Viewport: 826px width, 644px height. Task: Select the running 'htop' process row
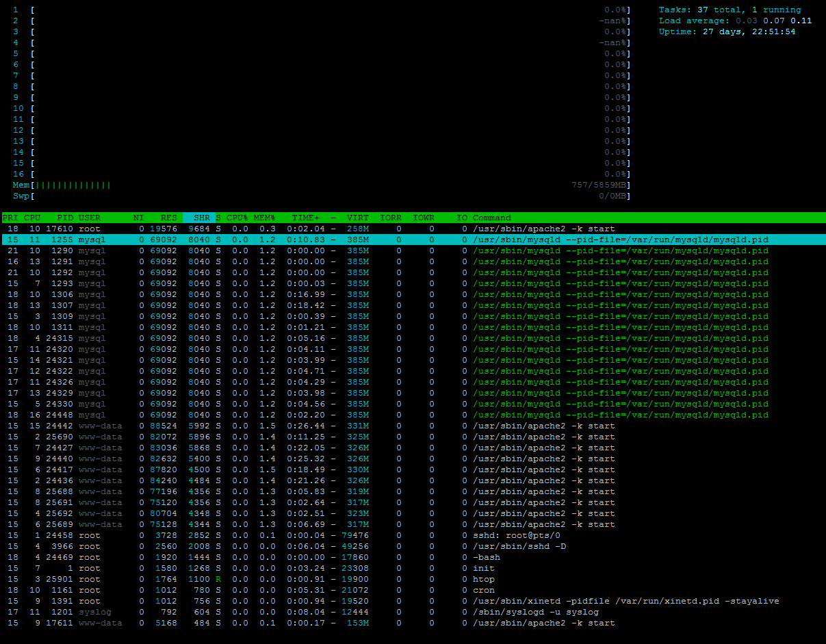(413, 579)
